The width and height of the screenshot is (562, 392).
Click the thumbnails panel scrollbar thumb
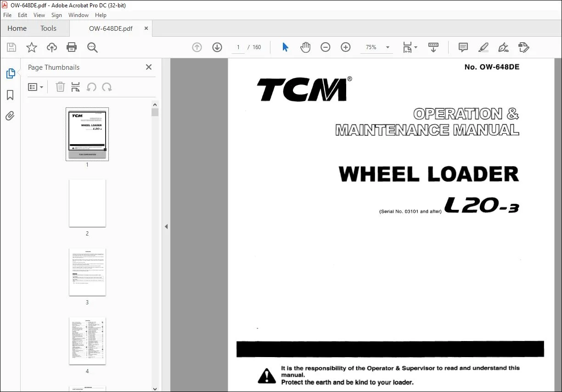pyautogui.click(x=155, y=112)
